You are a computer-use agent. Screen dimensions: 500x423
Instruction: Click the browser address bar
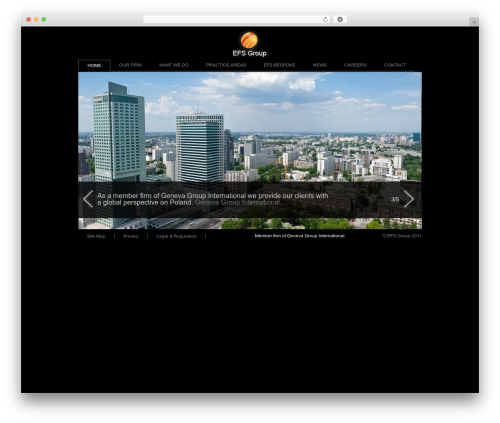tap(237, 19)
